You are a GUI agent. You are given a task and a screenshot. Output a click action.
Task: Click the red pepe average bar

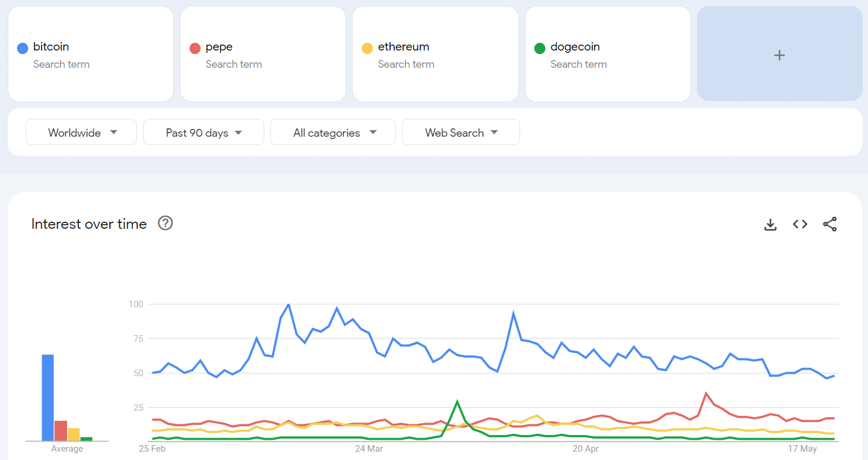(x=61, y=431)
